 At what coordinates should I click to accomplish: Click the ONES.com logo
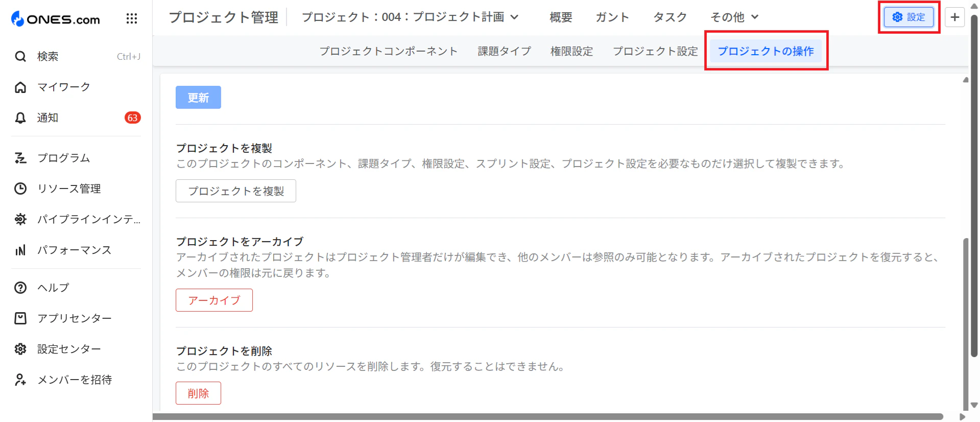[56, 19]
